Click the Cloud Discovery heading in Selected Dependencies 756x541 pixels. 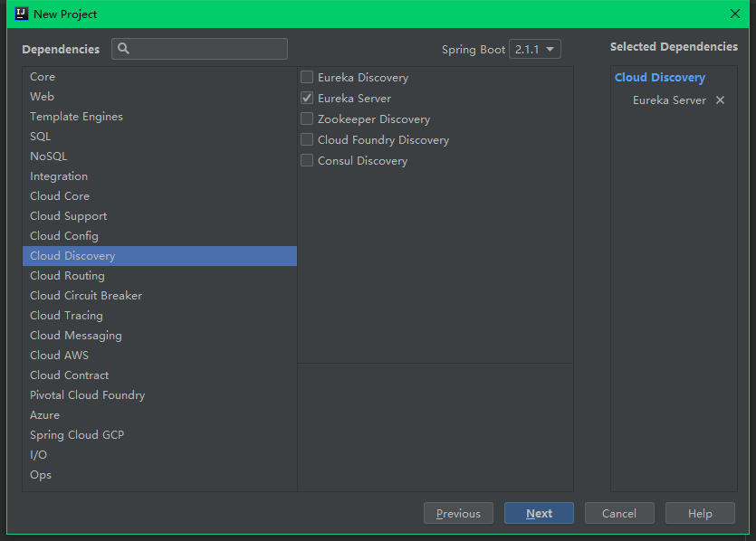point(659,78)
